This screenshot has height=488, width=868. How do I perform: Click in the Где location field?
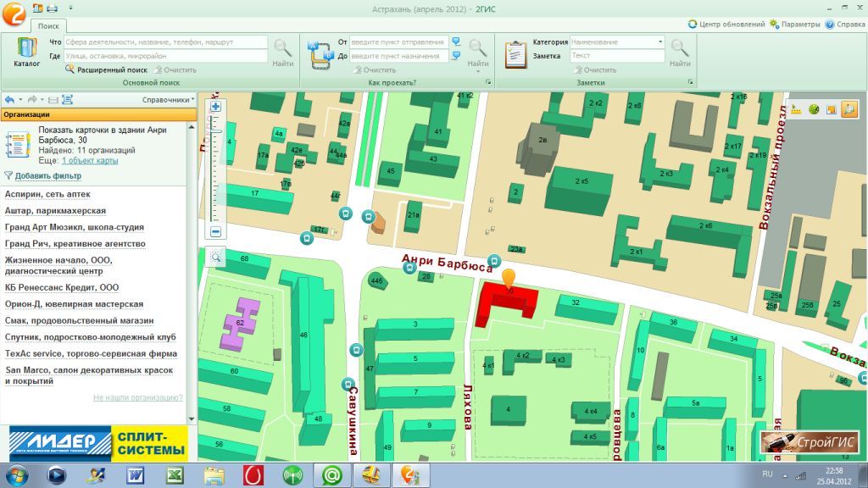coord(165,56)
